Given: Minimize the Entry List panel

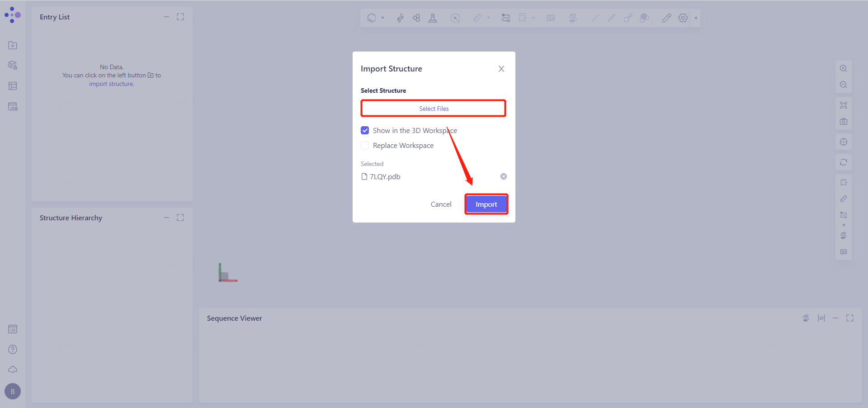Looking at the screenshot, I should point(166,17).
